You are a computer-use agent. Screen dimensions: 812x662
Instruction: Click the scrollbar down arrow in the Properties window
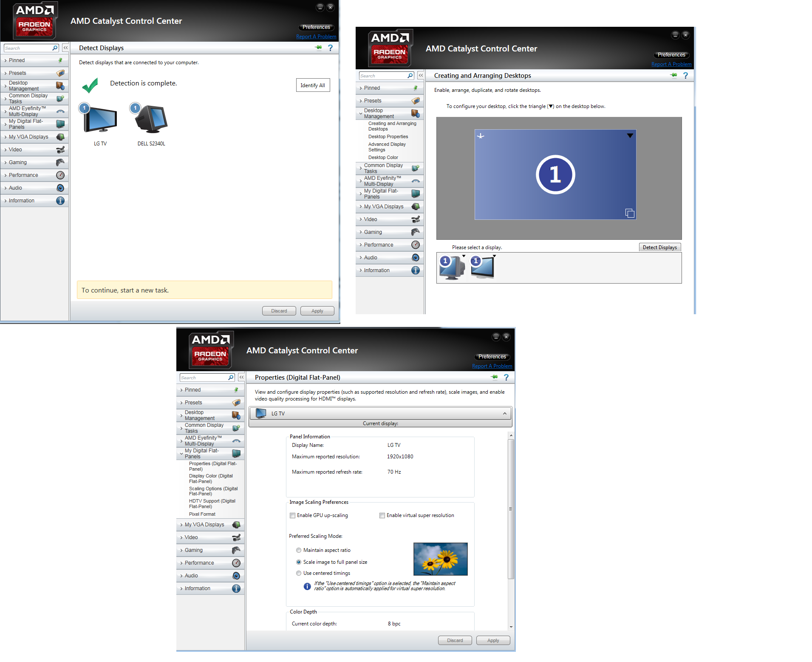pyautogui.click(x=511, y=627)
